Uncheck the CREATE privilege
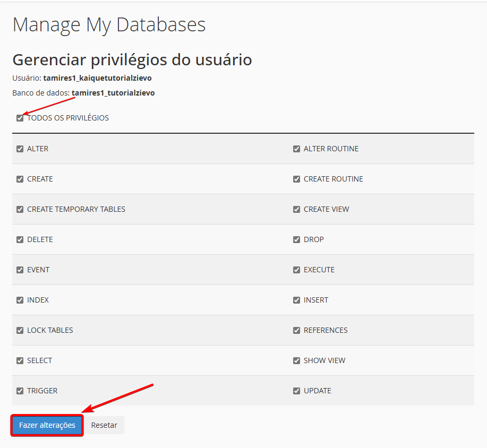 tap(20, 179)
